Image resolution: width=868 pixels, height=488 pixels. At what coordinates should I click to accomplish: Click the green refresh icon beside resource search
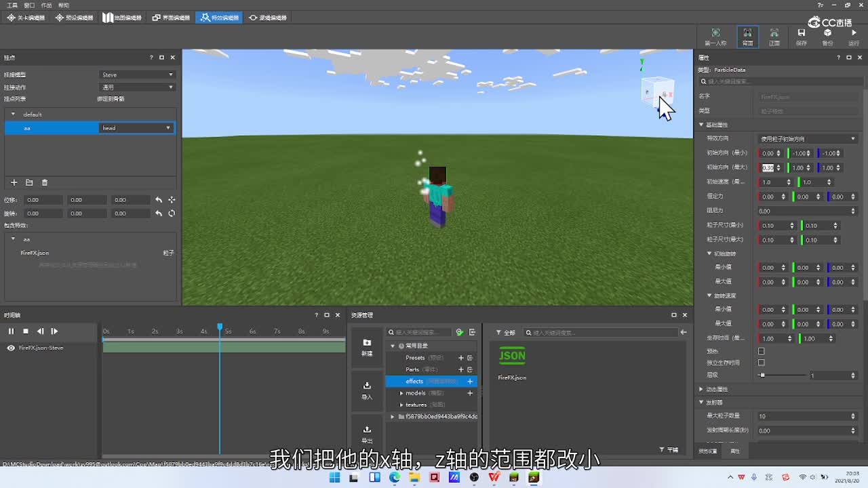(x=460, y=332)
